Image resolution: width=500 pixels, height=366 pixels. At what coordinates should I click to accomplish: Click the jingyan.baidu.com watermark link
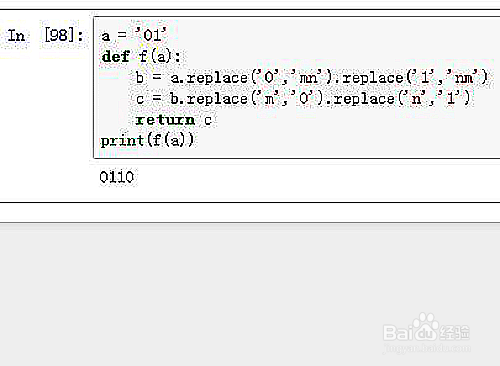pyautogui.click(x=427, y=348)
